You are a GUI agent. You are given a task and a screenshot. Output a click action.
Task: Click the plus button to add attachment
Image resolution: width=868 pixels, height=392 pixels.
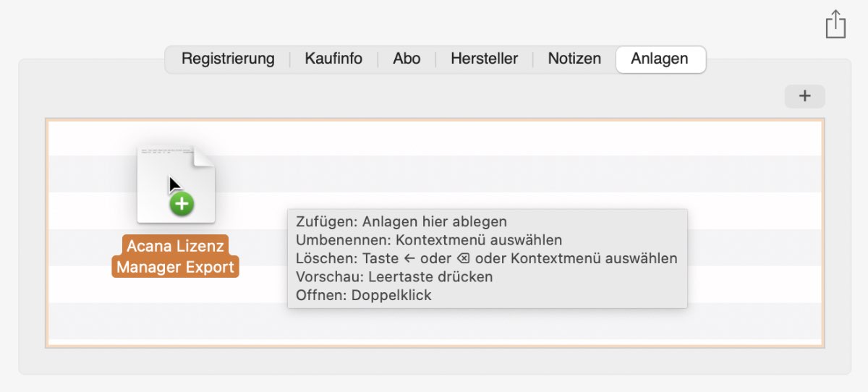tap(804, 96)
